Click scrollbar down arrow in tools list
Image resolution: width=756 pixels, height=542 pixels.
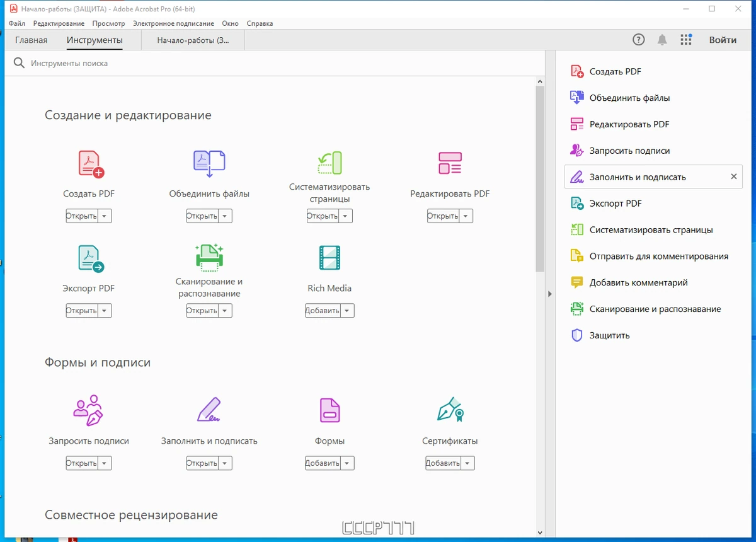(x=540, y=533)
